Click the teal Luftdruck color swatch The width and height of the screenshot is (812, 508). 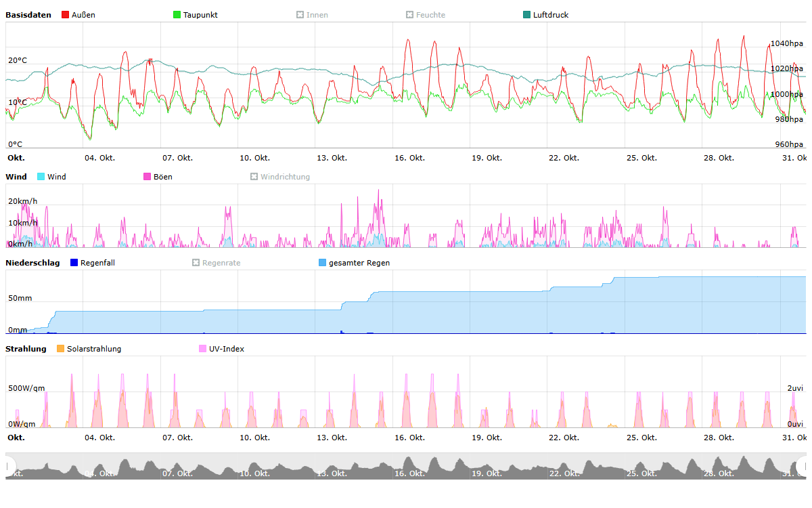527,15
